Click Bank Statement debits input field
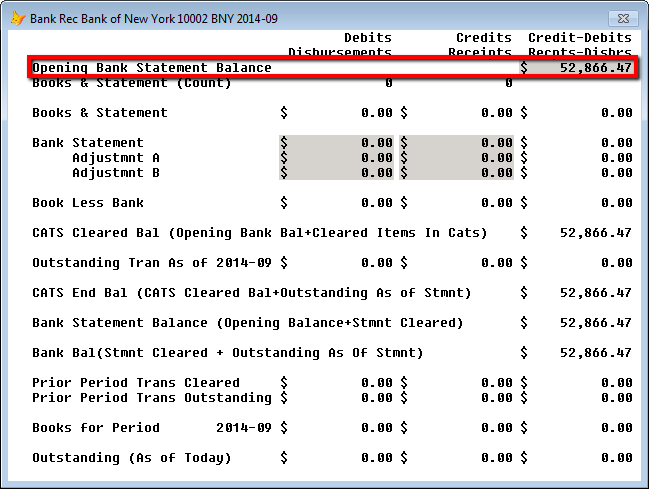The width and height of the screenshot is (649, 489). [337, 142]
